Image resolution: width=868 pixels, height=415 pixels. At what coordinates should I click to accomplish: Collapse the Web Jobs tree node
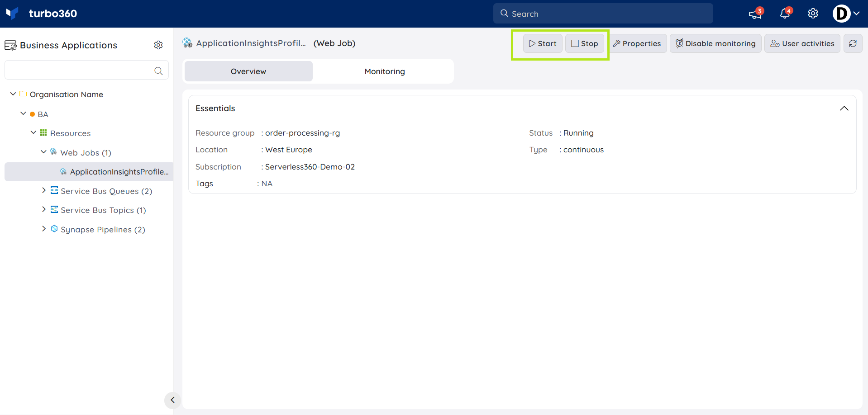click(43, 152)
